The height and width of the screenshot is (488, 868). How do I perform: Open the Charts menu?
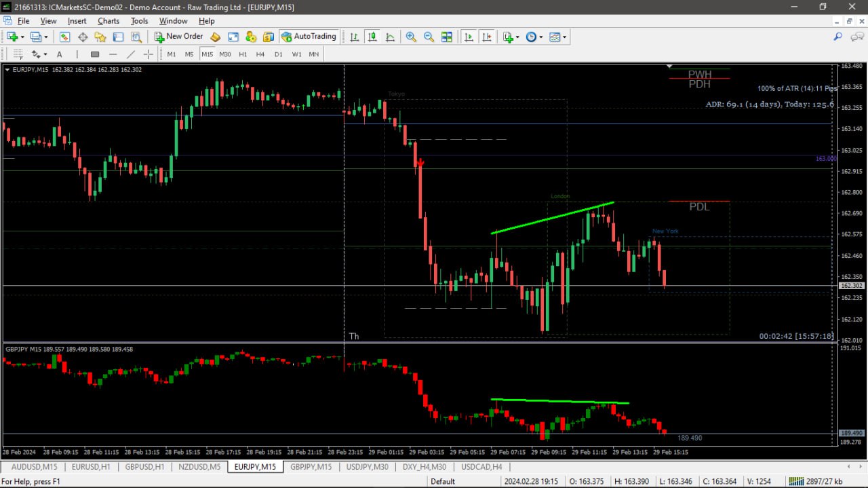coord(108,21)
